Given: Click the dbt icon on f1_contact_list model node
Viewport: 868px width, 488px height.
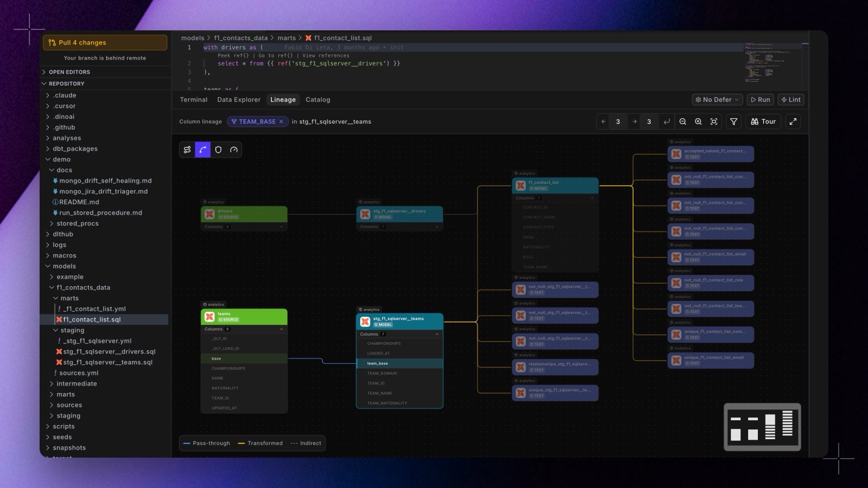Looking at the screenshot, I should [521, 185].
